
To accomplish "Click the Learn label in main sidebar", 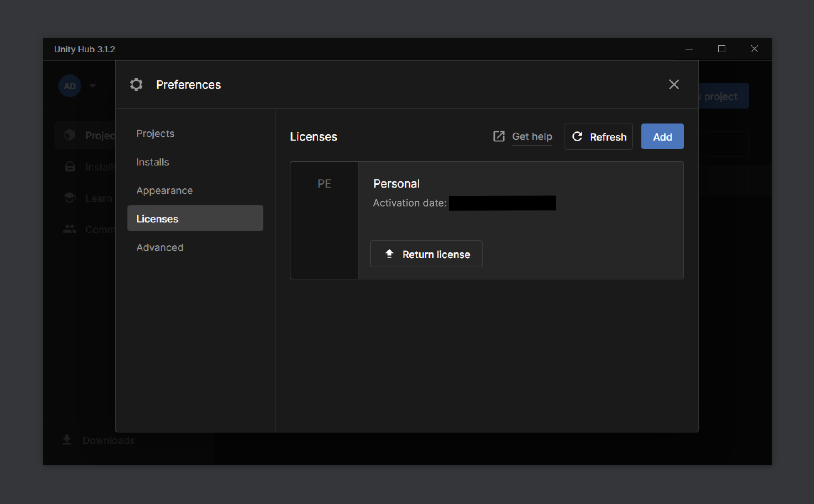I will click(99, 198).
